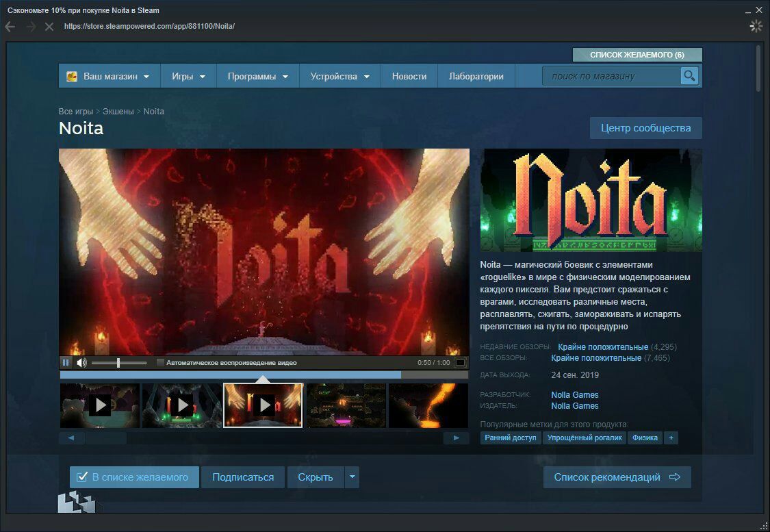Open 'Лаборатории' in store menu
770x532 pixels.
pos(476,76)
